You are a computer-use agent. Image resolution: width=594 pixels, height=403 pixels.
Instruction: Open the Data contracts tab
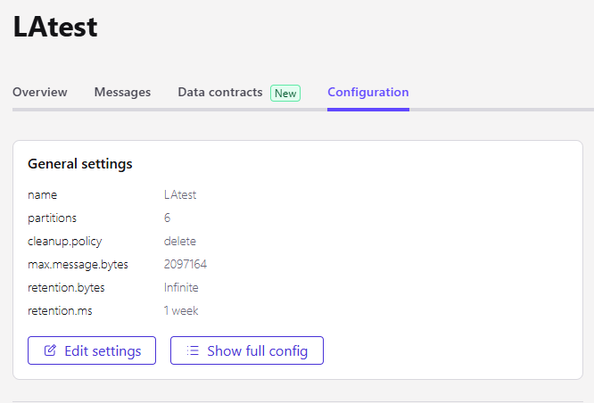click(220, 92)
